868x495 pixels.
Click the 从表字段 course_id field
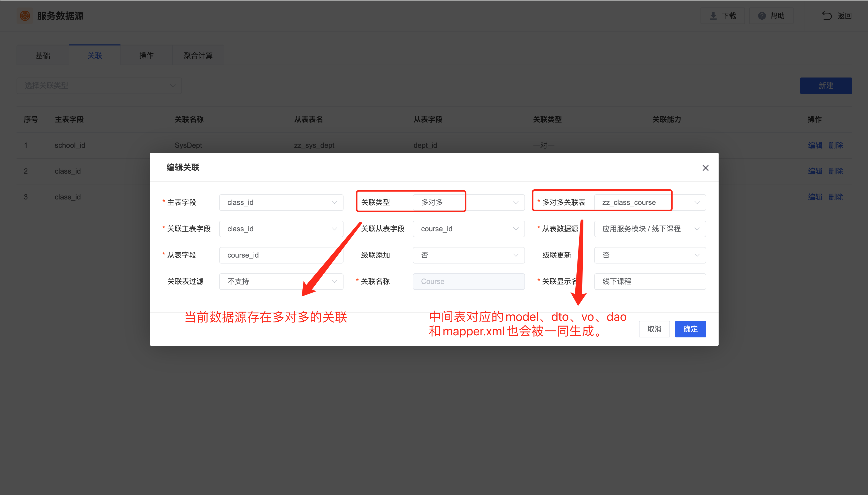[281, 255]
